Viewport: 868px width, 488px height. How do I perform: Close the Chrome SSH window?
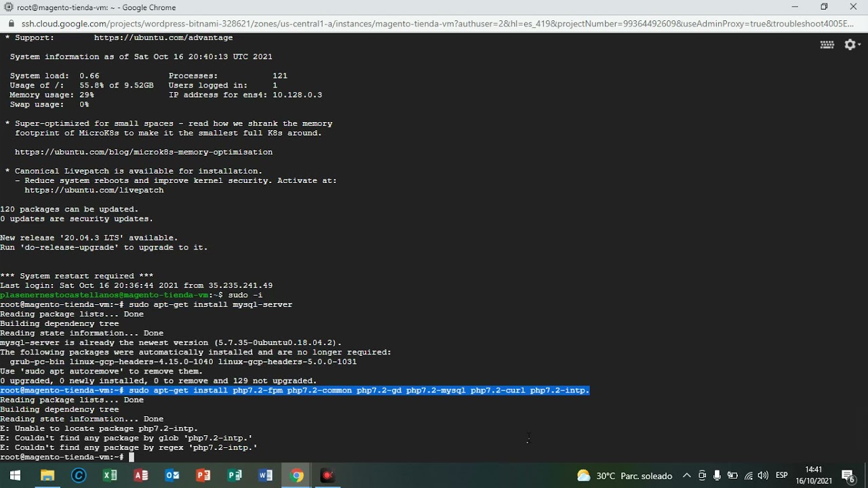click(853, 7)
